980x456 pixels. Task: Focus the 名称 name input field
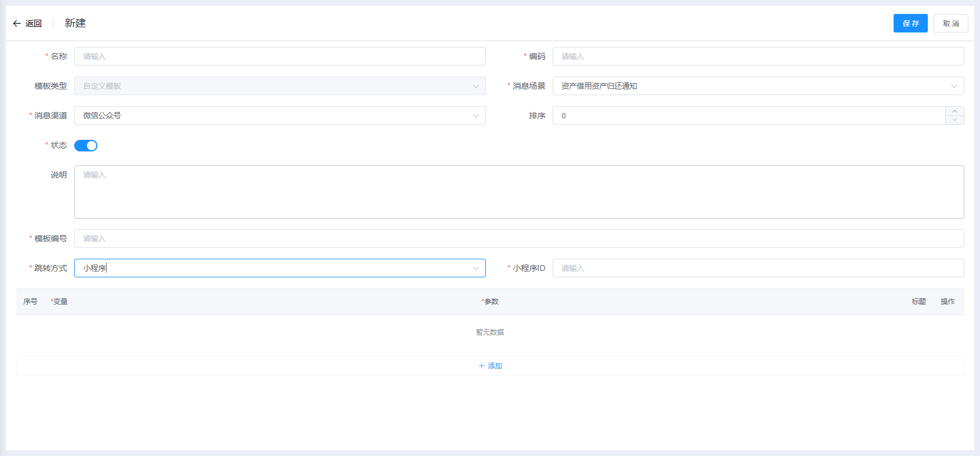(280, 56)
